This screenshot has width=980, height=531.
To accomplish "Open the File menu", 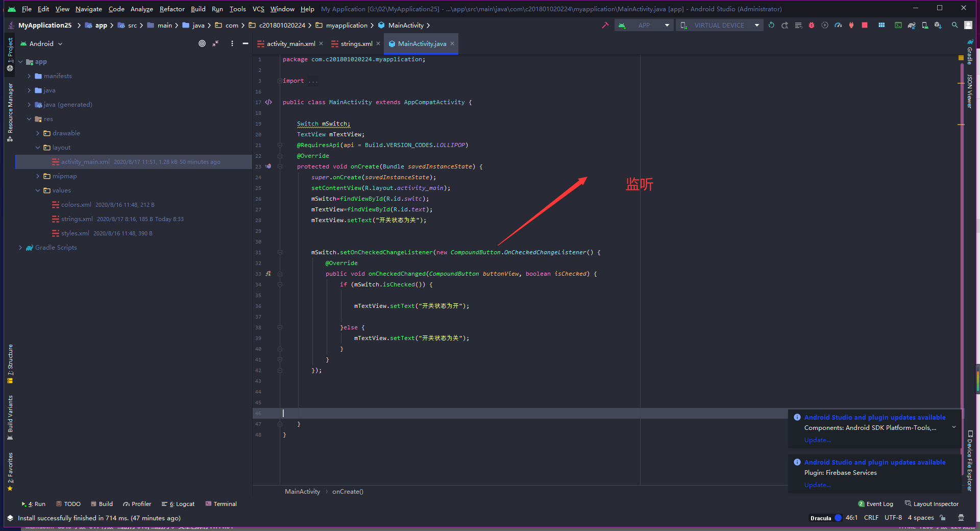I will [x=27, y=9].
